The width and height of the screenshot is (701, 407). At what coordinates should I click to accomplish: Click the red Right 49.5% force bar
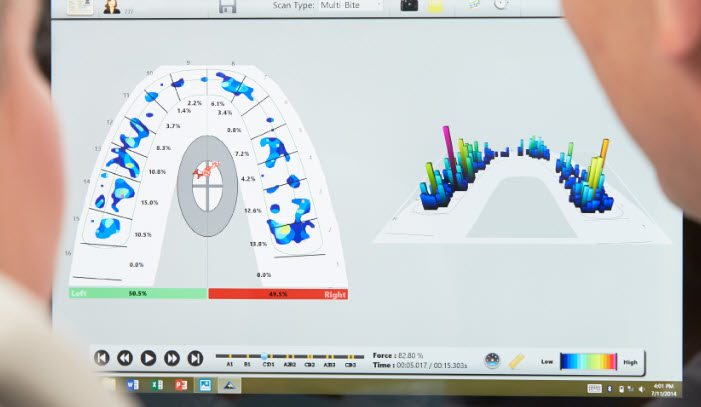click(x=278, y=294)
